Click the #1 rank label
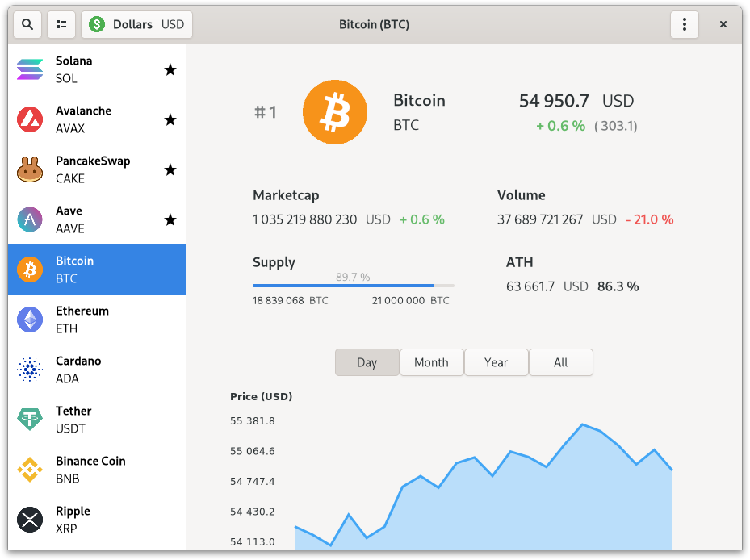This screenshot has width=750, height=560. coord(265,112)
